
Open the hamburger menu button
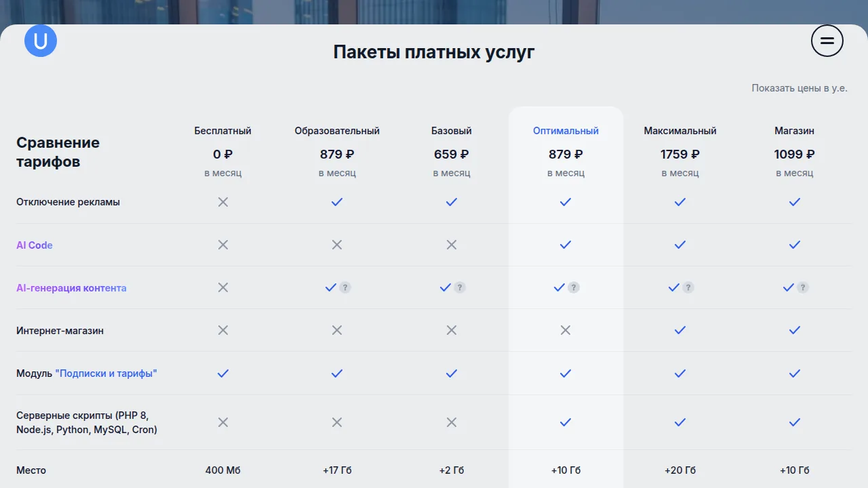[827, 41]
